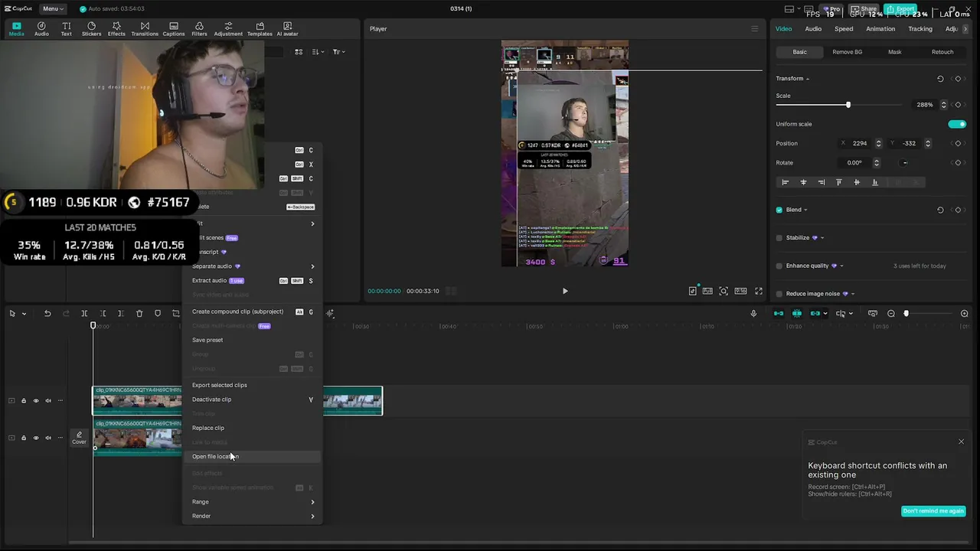Viewport: 980px width, 551px height.
Task: Open the Transitions panel
Action: pos(145,29)
